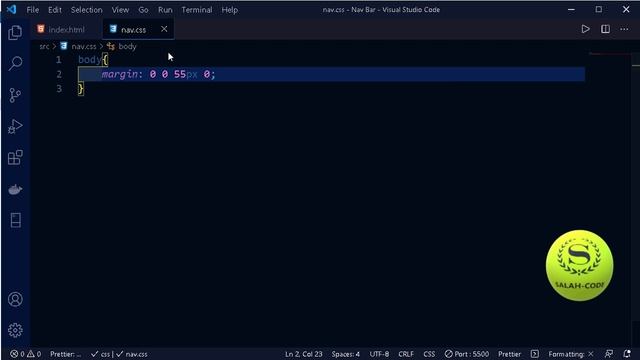Viewport: 640px width, 360px height.
Task: Split the editor right
Action: [605, 29]
